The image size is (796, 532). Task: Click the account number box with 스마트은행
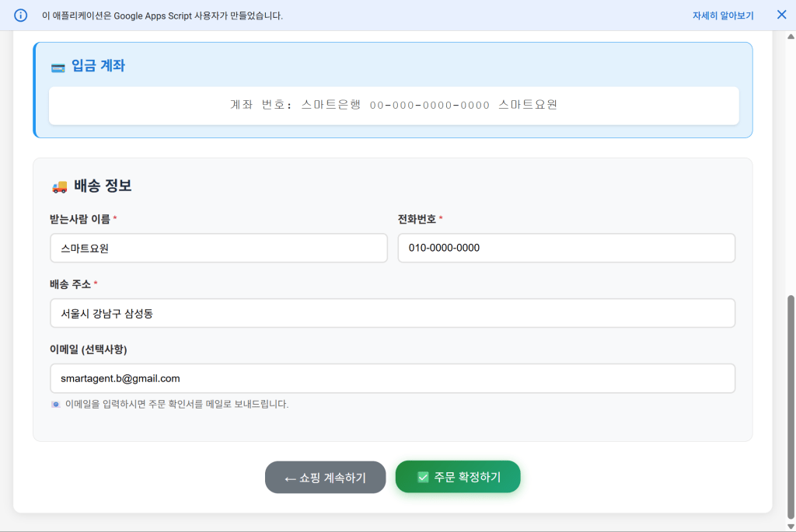393,105
